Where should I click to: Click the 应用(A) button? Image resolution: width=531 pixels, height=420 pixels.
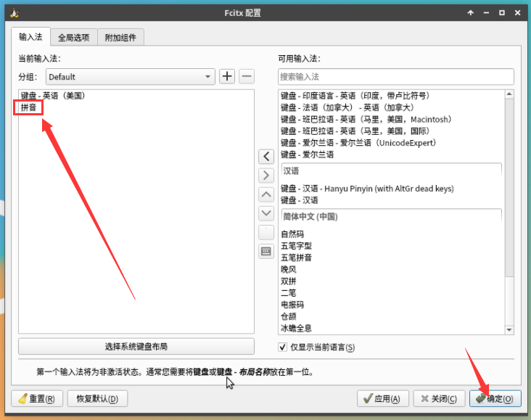(x=383, y=399)
